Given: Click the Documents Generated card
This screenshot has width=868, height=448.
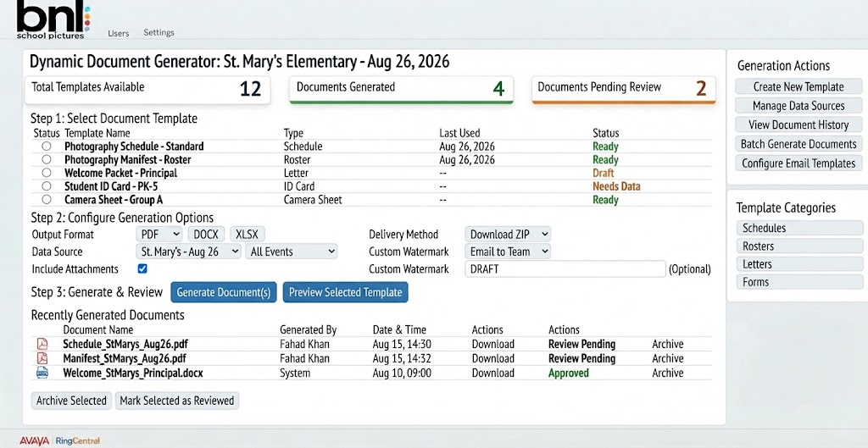Looking at the screenshot, I should point(401,89).
